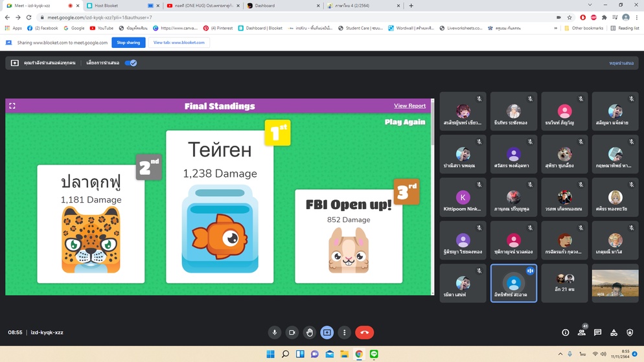Open Windows taskbar search

pos(285,354)
